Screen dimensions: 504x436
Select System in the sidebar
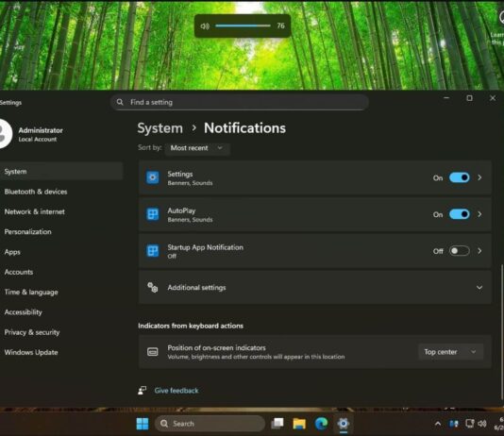tap(61, 171)
